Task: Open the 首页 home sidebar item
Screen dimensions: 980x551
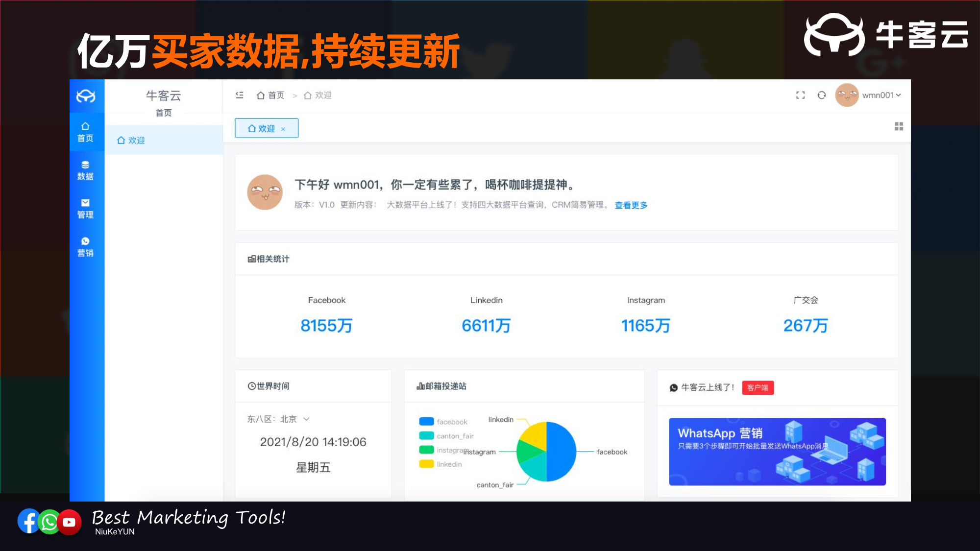Action: (x=85, y=132)
